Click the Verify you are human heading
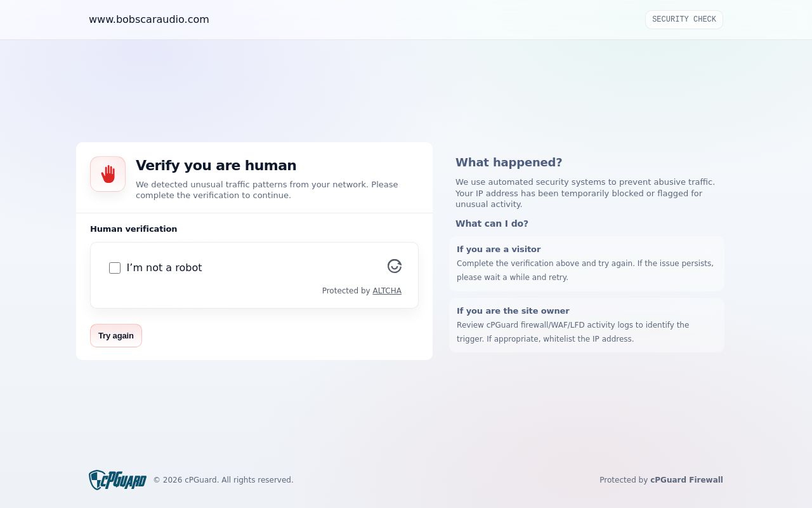 click(216, 166)
